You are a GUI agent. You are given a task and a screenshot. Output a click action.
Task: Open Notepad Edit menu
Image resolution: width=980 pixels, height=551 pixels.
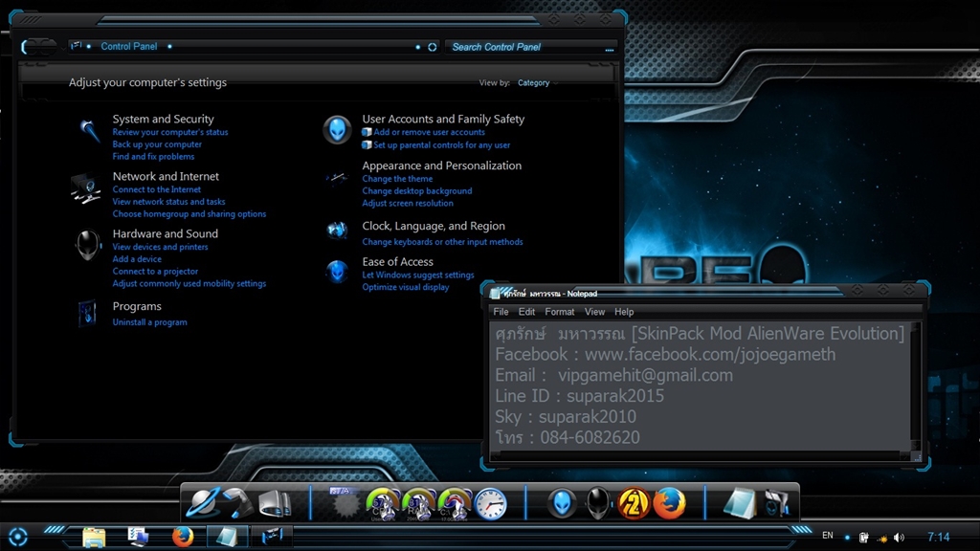click(x=526, y=312)
